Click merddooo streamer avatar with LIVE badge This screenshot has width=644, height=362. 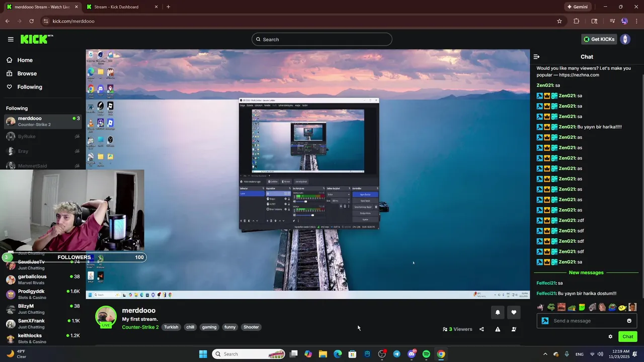pos(106,317)
